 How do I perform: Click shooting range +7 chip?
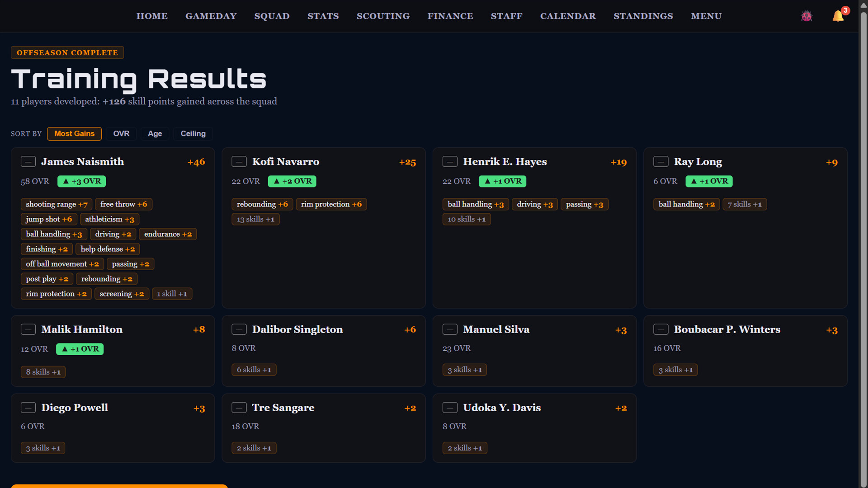point(57,204)
